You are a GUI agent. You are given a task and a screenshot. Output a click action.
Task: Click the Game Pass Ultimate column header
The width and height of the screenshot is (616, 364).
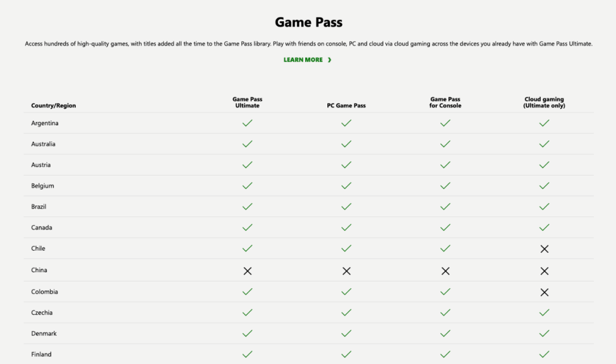(x=248, y=103)
